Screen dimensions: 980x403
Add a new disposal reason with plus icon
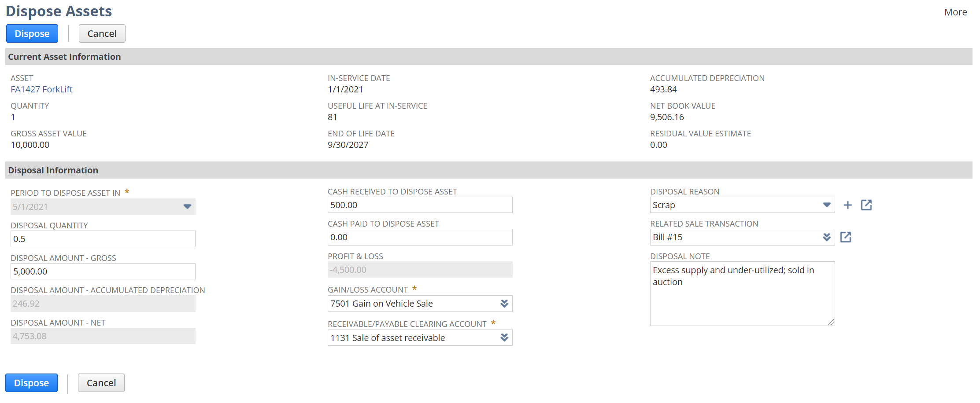coord(847,205)
